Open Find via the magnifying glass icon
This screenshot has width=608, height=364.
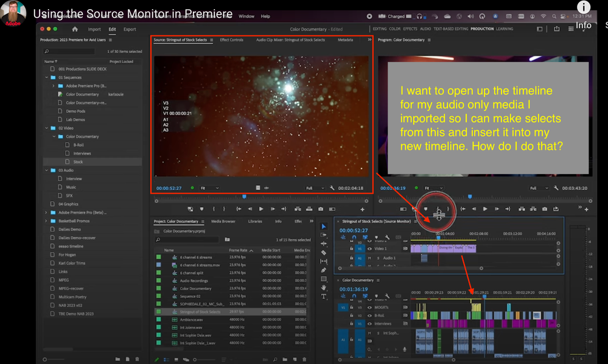click(275, 359)
